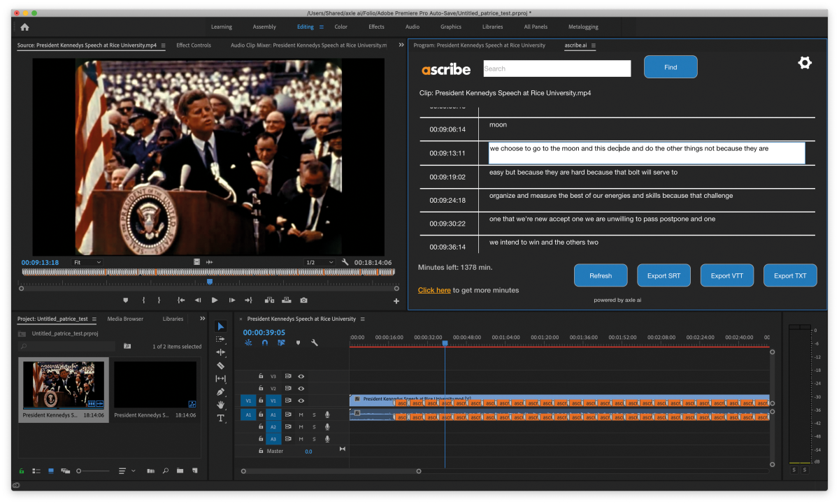The width and height of the screenshot is (839, 504).
Task: Export a frame with the camera icon
Action: tap(303, 300)
